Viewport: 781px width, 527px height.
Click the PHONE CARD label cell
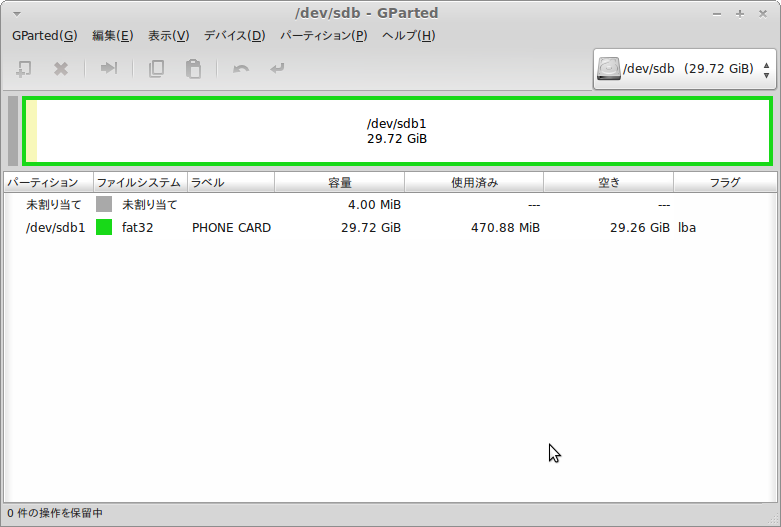(x=231, y=228)
